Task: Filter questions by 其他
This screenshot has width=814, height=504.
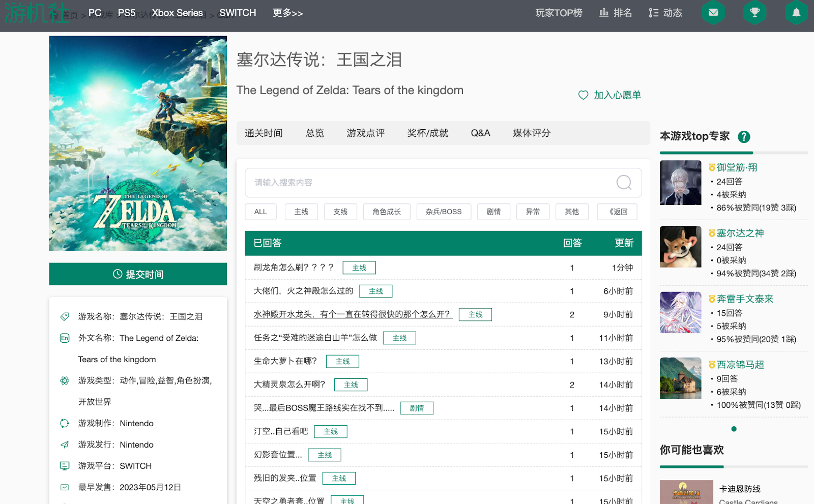Action: (x=572, y=212)
